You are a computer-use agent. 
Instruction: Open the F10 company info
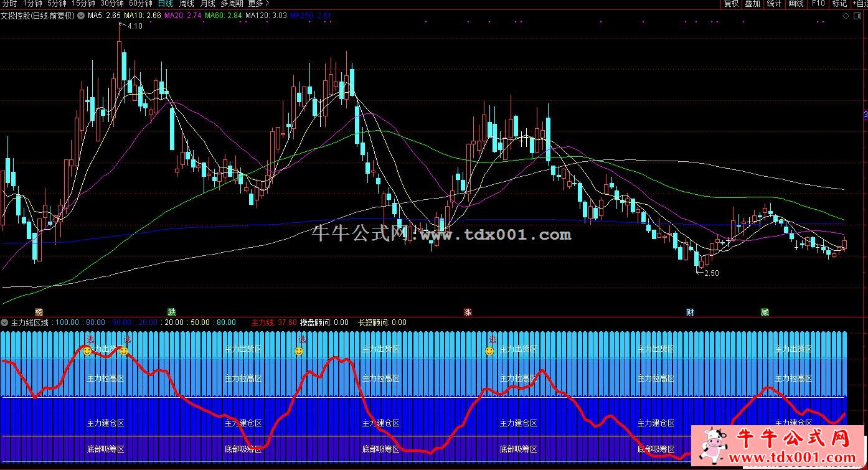click(818, 4)
